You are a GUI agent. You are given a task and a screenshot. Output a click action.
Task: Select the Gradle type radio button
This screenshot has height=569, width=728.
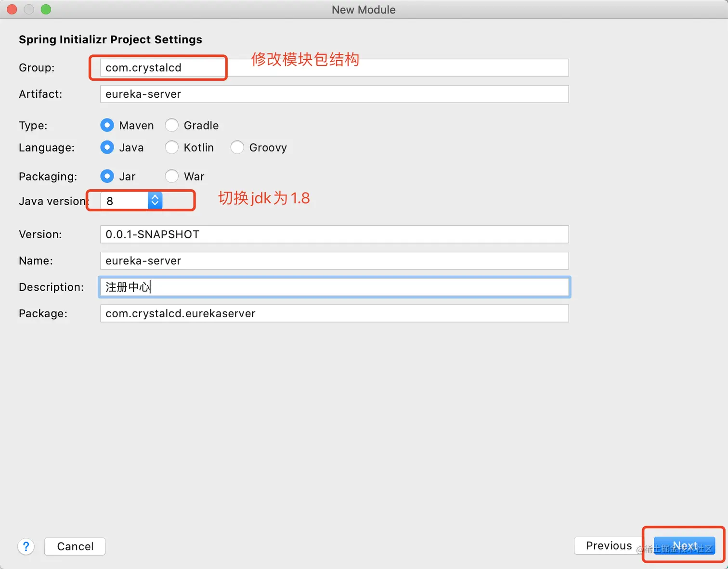(172, 125)
